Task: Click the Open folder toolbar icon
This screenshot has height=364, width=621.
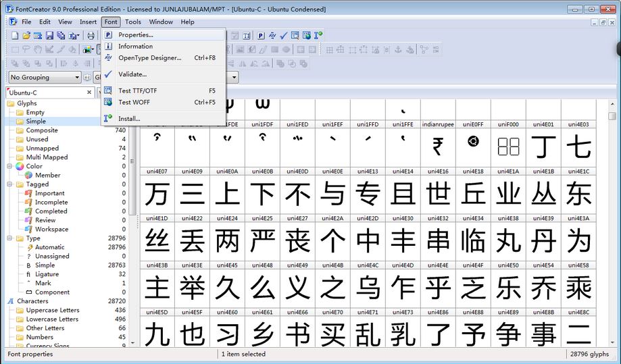Action: tap(26, 36)
